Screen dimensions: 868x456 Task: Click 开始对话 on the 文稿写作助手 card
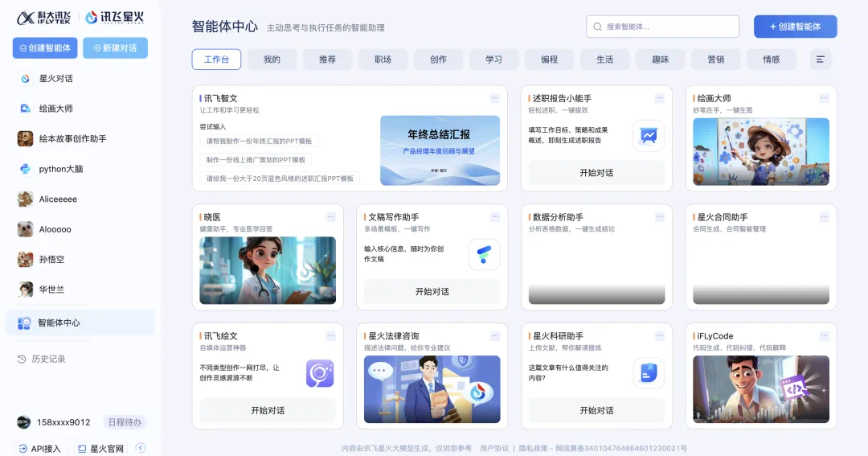click(432, 291)
